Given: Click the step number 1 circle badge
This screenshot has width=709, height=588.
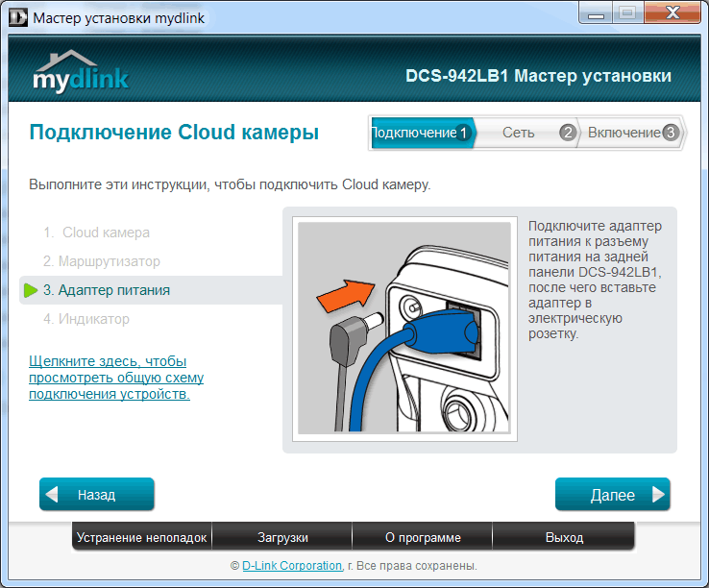Looking at the screenshot, I should 463,133.
